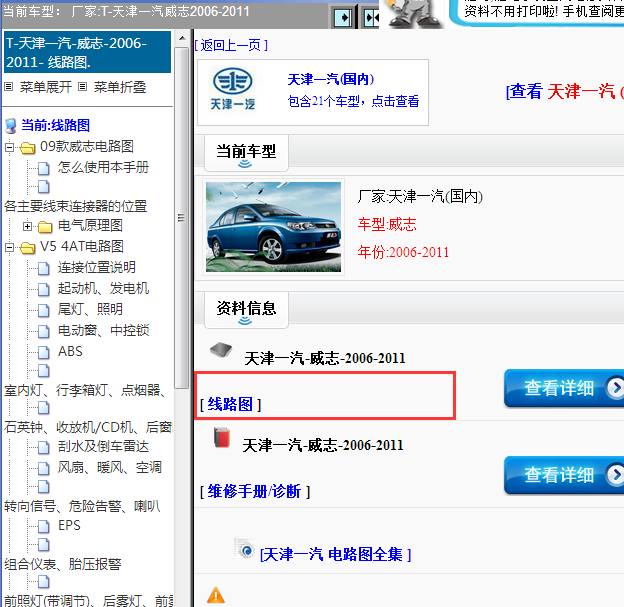624x607 pixels.
Task: Click the blue Weizhi car thumbnail
Action: coord(273,227)
